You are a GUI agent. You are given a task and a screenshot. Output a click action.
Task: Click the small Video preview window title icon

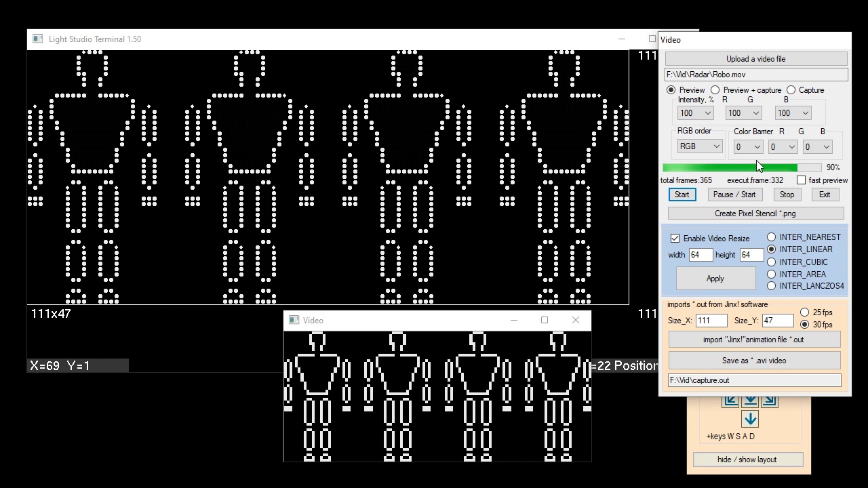pos(294,321)
